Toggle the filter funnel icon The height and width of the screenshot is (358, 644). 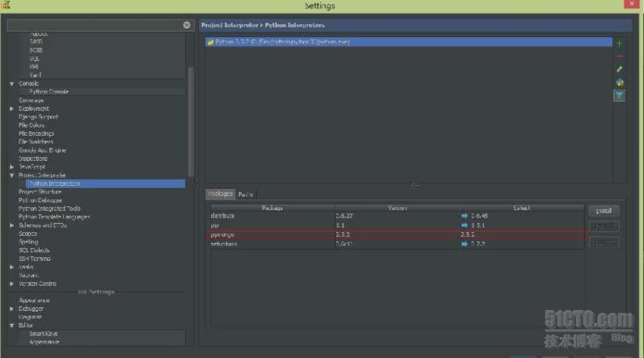pyautogui.click(x=619, y=96)
